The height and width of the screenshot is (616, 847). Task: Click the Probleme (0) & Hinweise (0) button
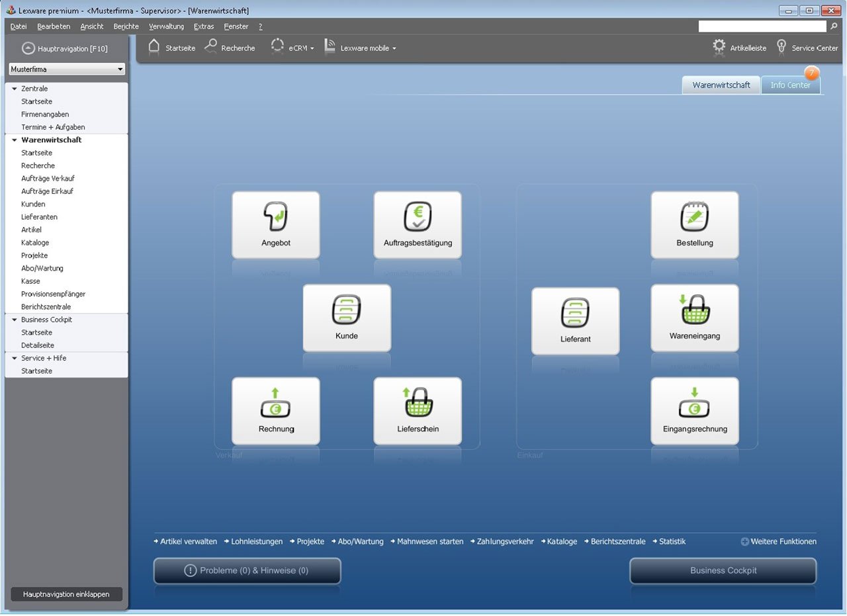247,570
